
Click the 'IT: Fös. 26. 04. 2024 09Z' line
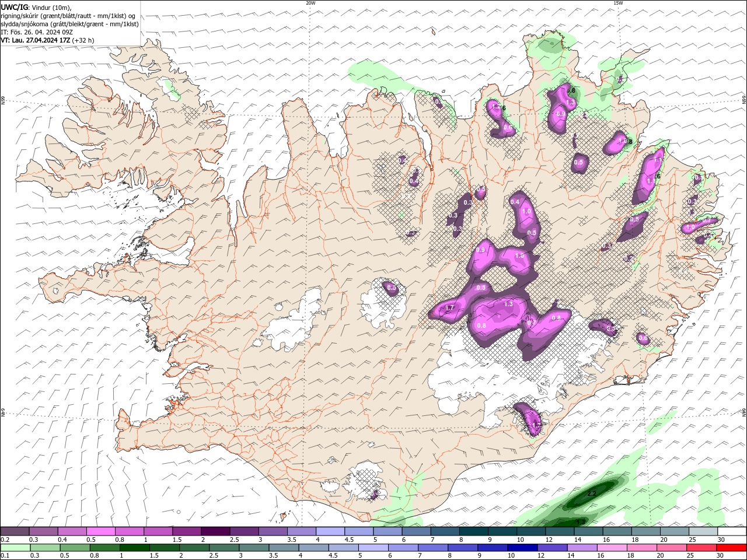point(37,32)
